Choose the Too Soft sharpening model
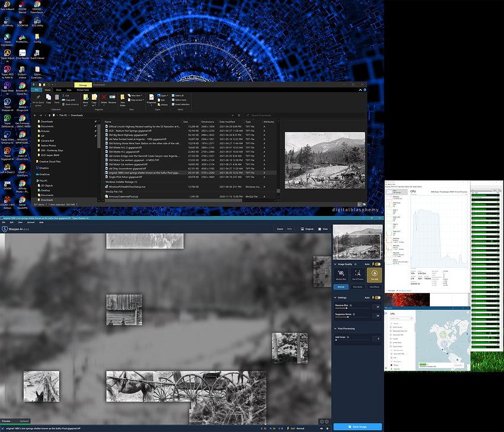 375,275
